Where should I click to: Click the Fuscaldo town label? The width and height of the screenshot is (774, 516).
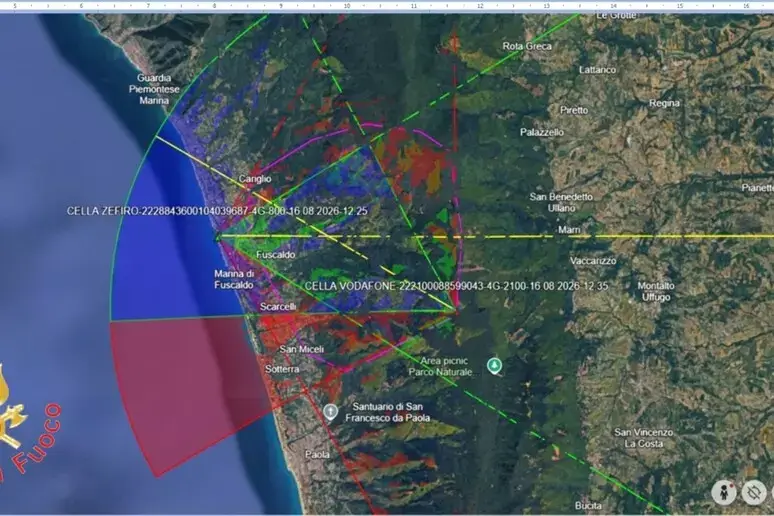point(276,255)
